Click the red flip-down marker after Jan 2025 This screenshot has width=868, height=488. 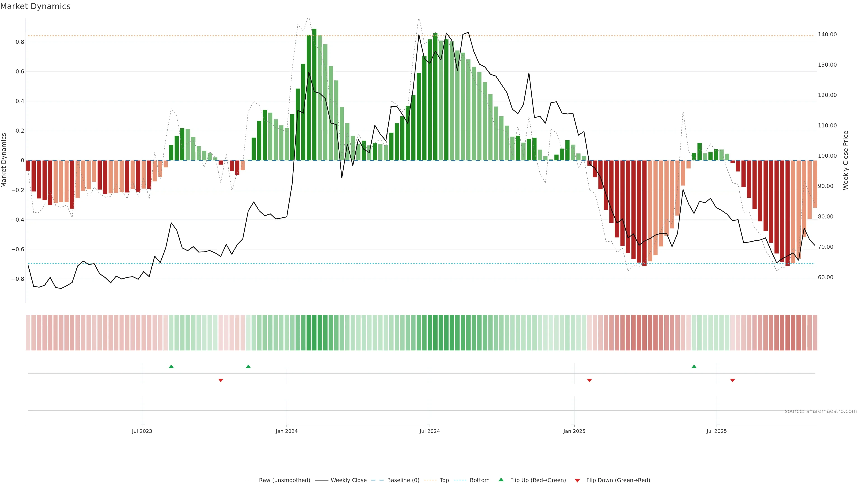pos(589,380)
